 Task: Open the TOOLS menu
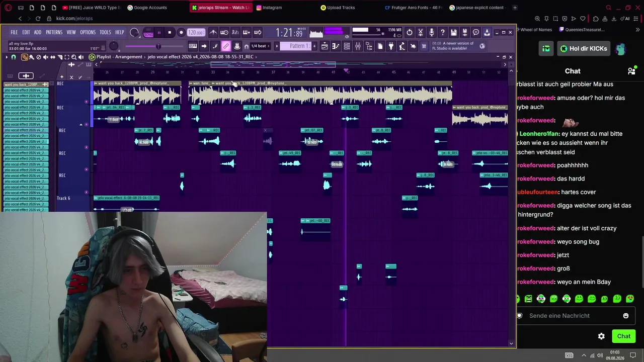[x=105, y=32]
